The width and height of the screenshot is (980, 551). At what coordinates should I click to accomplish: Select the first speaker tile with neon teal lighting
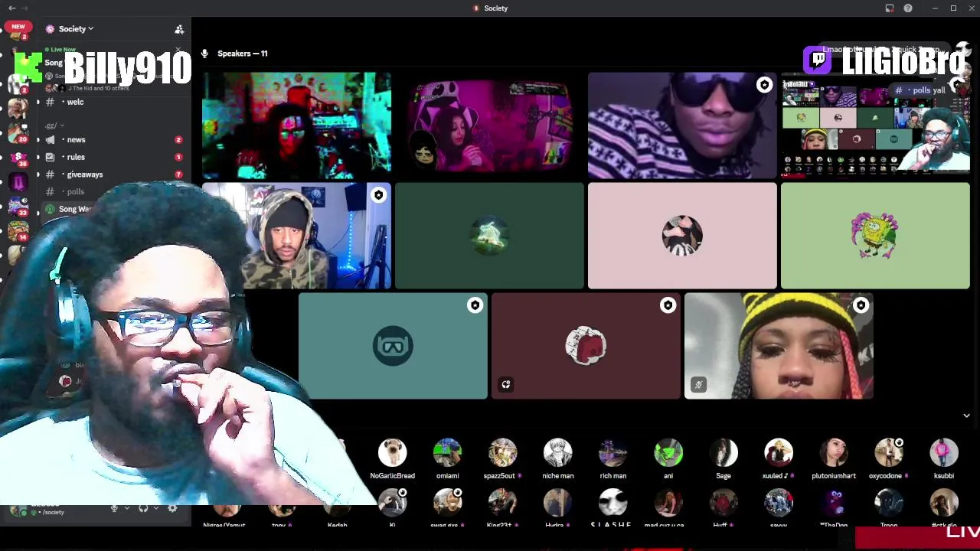(x=297, y=126)
